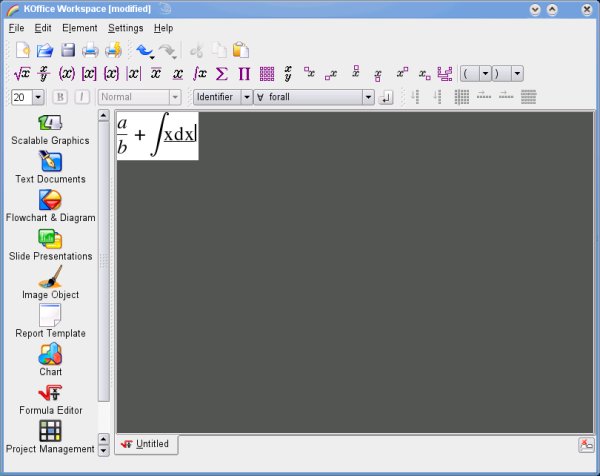Toggle bold formatting button

point(60,97)
